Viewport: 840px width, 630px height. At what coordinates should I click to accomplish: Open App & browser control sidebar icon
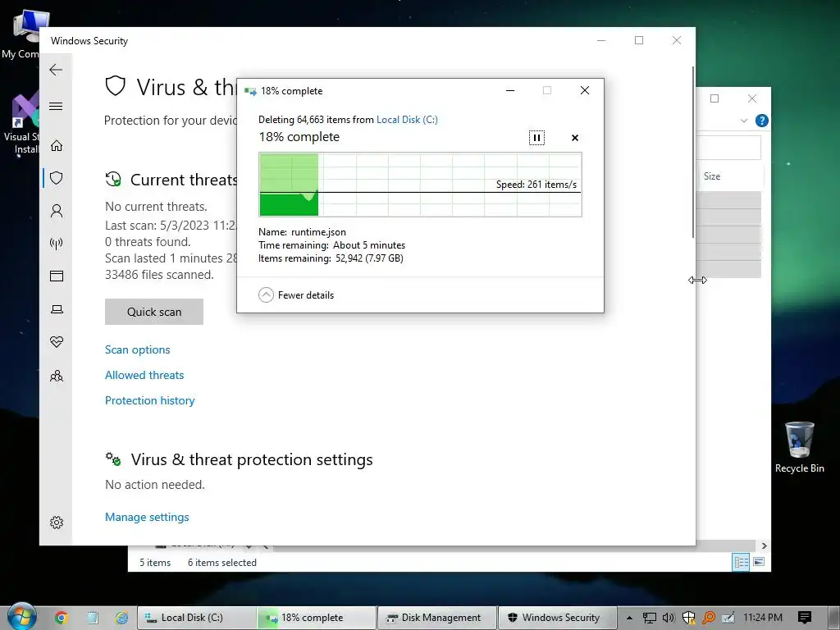[57, 276]
